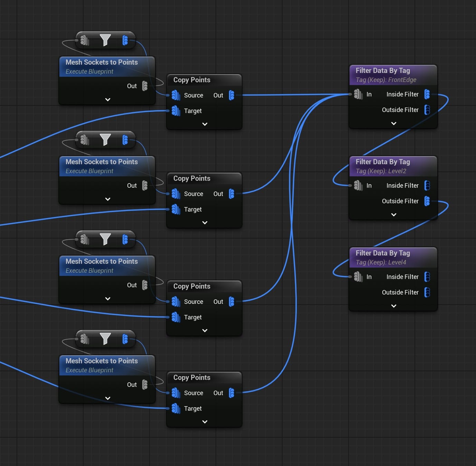Click the gray input pin on the topmost compact filter node
Image resolution: width=476 pixels, height=466 pixels.
(x=85, y=40)
